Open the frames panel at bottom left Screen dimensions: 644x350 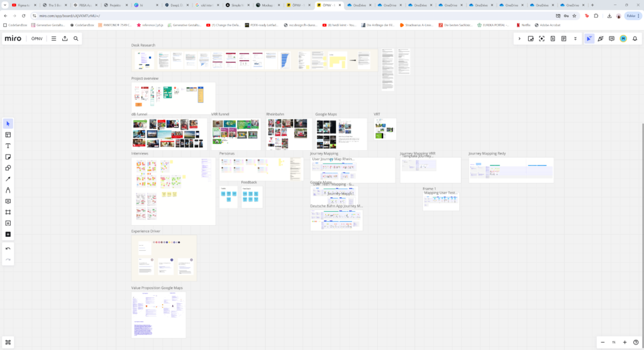click(x=8, y=342)
